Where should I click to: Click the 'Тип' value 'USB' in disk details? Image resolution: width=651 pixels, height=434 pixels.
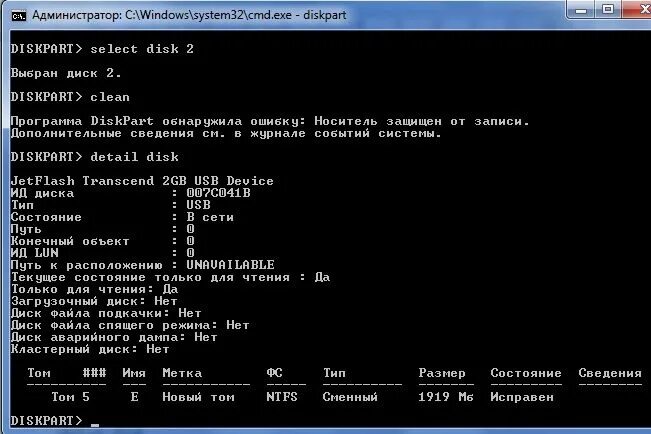click(198, 205)
